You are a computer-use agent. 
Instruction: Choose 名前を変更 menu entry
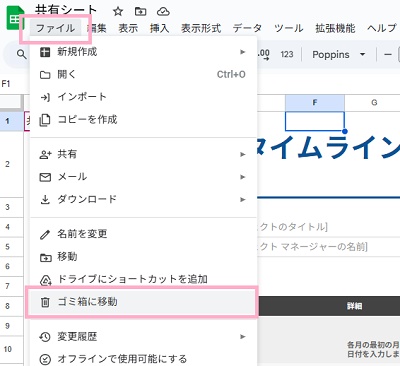click(144, 234)
